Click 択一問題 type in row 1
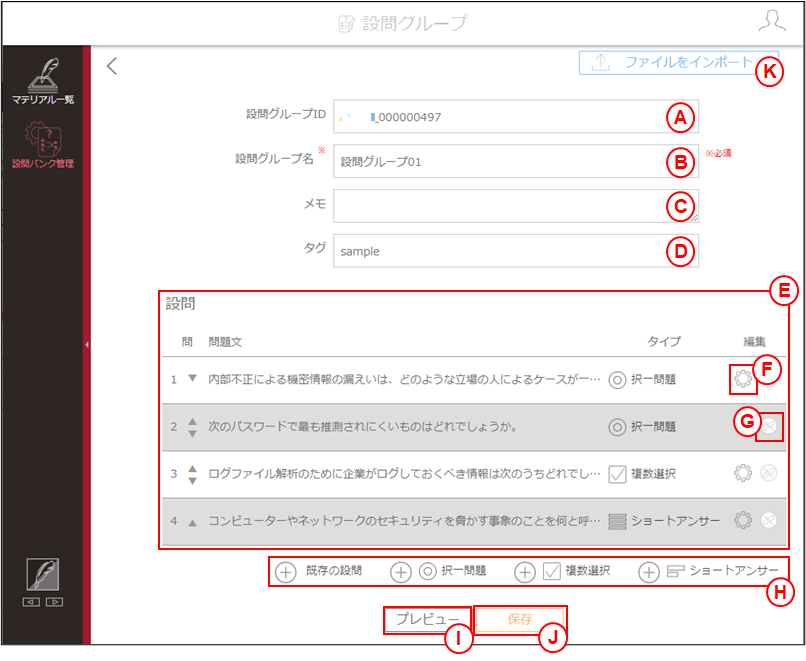806x661 pixels. [643, 380]
